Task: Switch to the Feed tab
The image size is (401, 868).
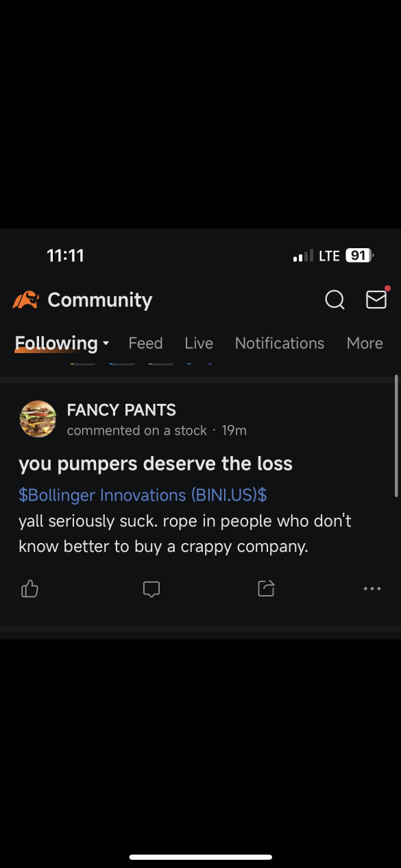Action: 145,343
